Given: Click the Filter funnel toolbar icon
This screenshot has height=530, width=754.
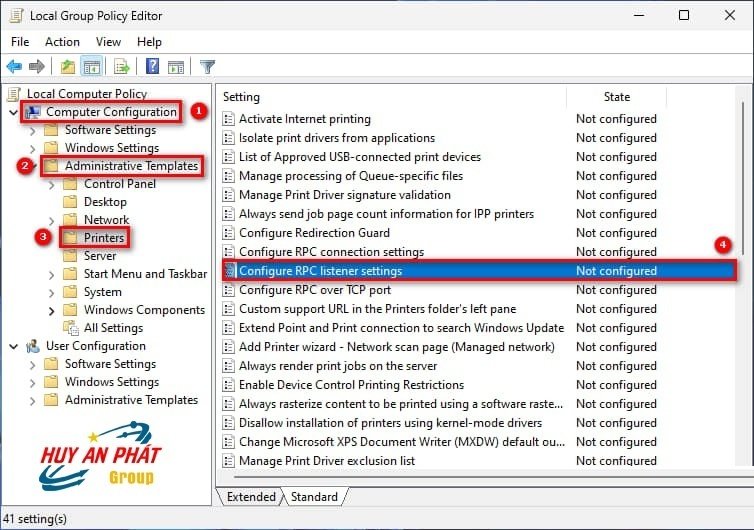Looking at the screenshot, I should coord(207,66).
